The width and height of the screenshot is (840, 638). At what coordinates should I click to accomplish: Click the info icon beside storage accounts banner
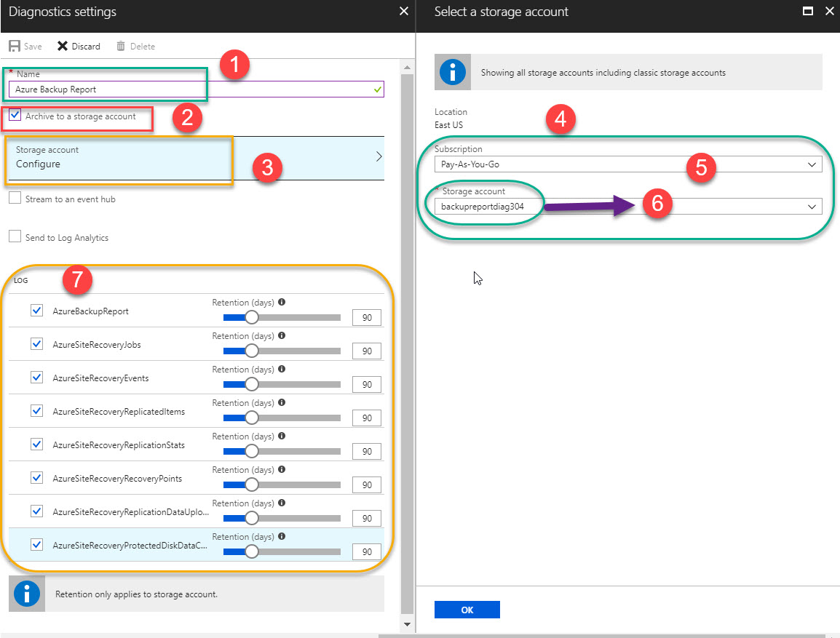[451, 72]
